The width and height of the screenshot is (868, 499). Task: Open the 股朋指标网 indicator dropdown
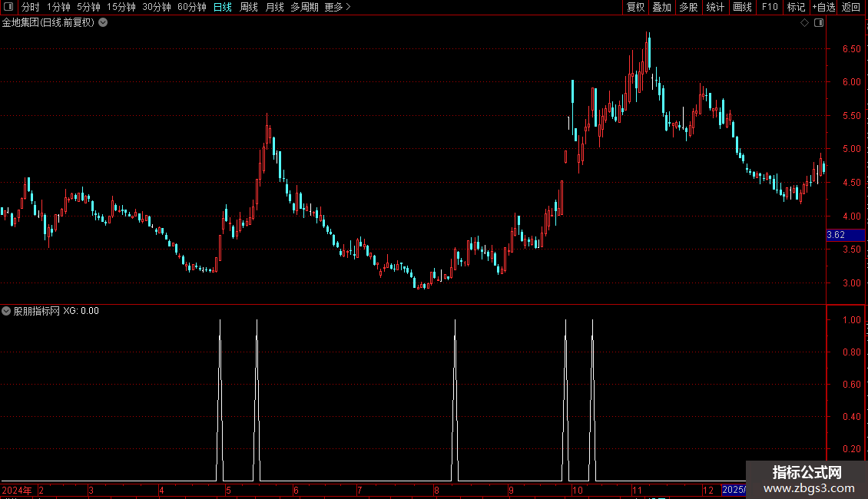(6, 311)
